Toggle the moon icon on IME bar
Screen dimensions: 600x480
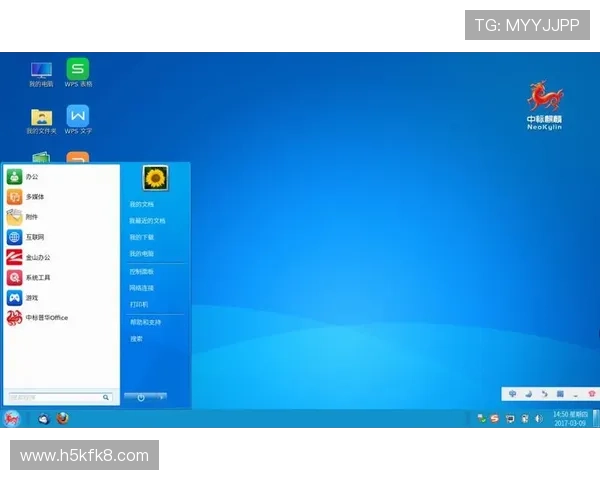(x=529, y=394)
